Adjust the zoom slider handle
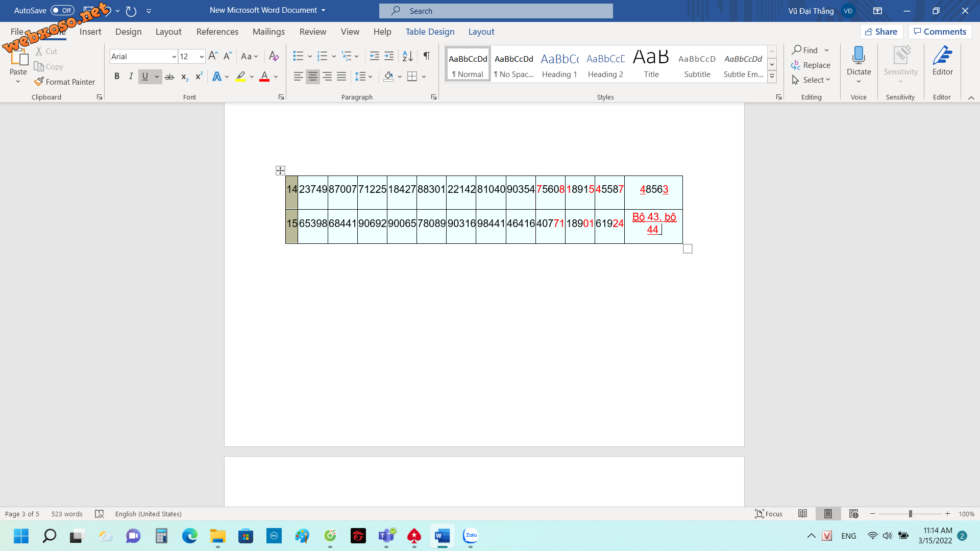 (x=910, y=514)
